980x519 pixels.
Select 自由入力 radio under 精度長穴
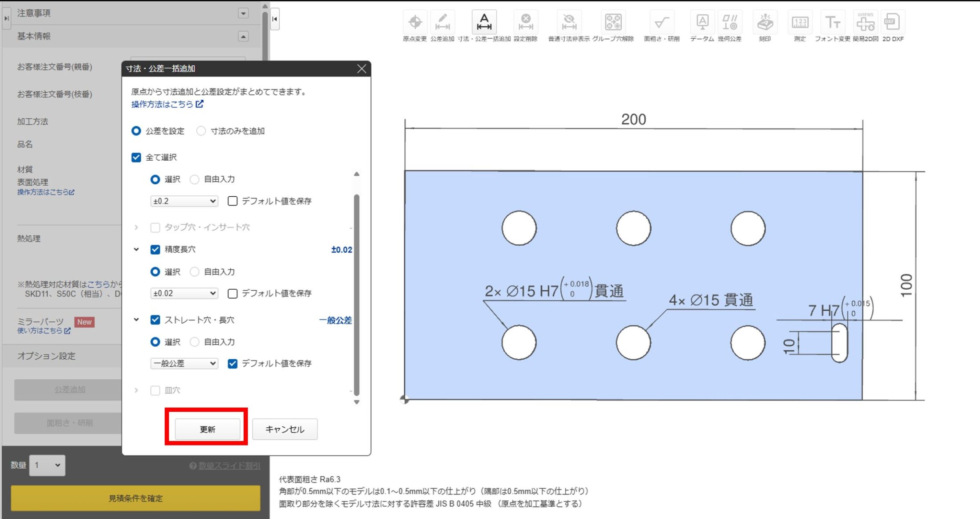[x=194, y=272]
